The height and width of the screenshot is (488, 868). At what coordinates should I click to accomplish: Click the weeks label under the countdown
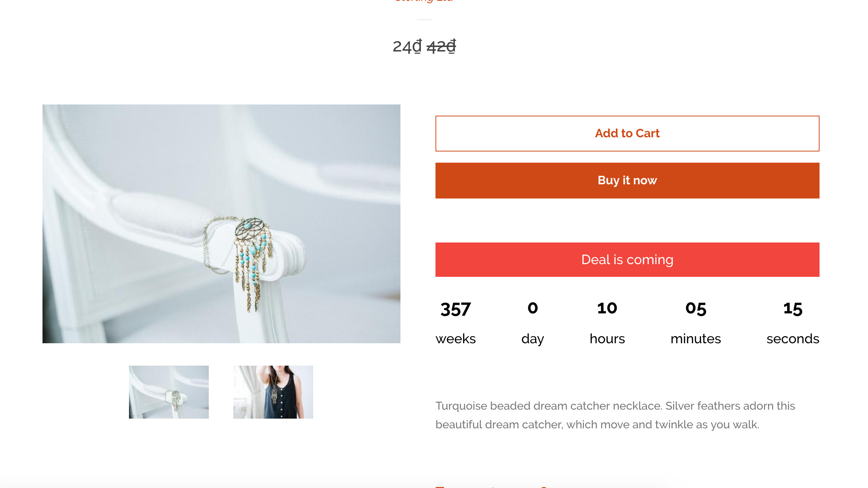(x=455, y=339)
